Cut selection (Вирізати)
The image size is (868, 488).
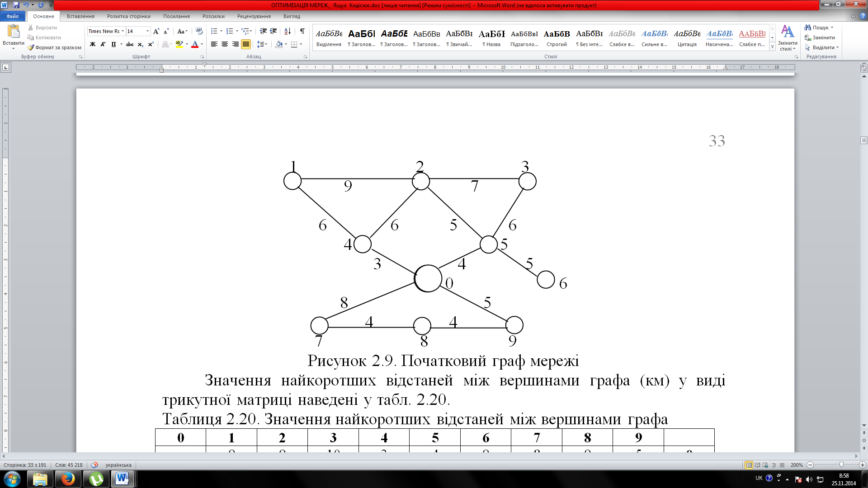coord(43,28)
